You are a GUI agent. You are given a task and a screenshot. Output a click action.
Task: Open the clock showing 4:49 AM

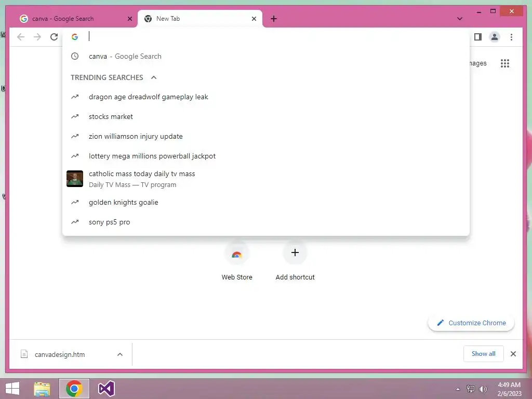pos(509,389)
